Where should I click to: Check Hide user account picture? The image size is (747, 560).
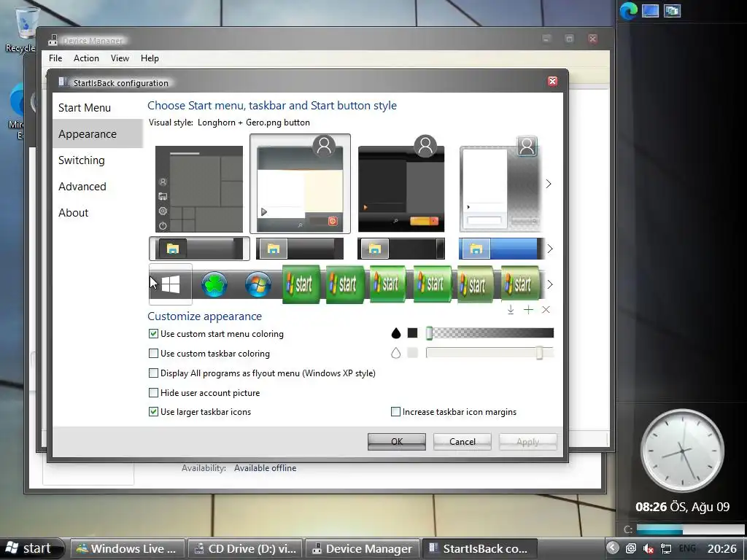tap(153, 393)
